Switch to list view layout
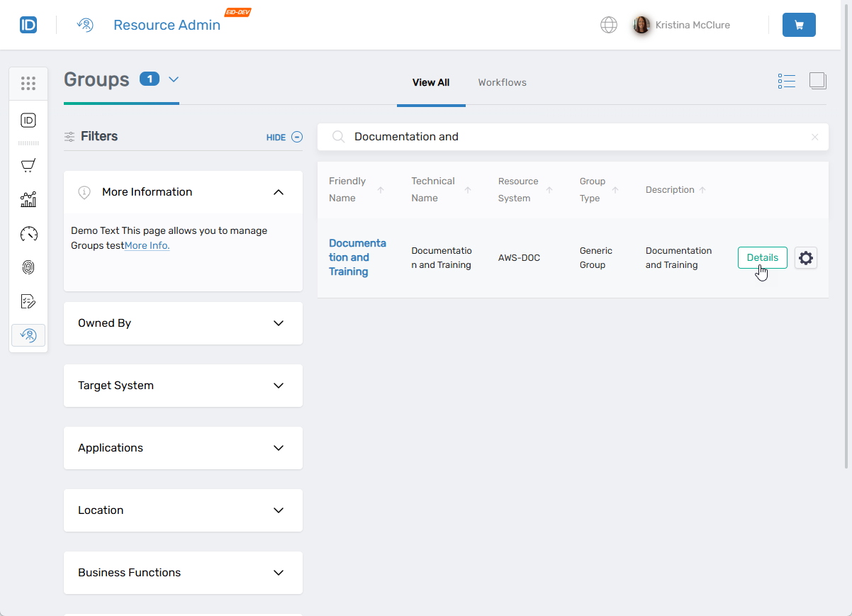The height and width of the screenshot is (616, 852). pyautogui.click(x=786, y=80)
